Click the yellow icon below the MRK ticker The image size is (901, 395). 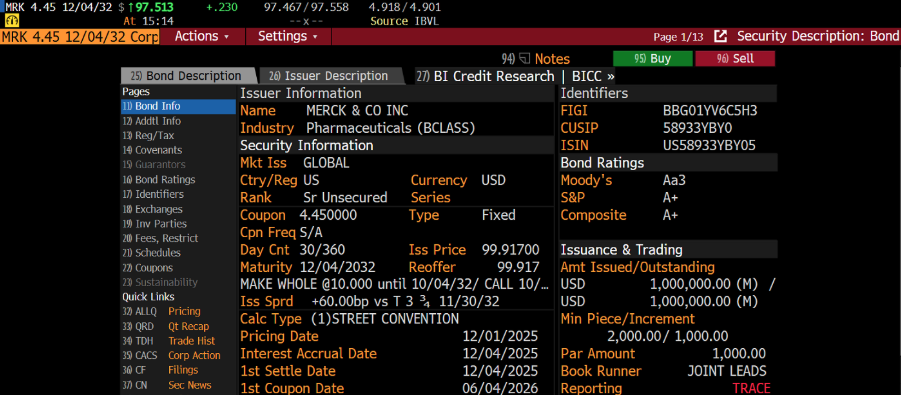[10, 20]
